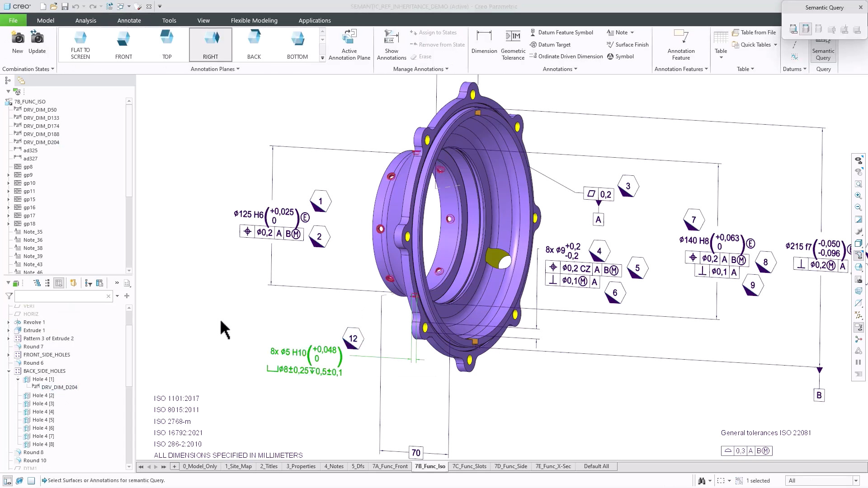Expand the Revolve 1 tree node
The image size is (868, 488).
pyautogui.click(x=8, y=323)
